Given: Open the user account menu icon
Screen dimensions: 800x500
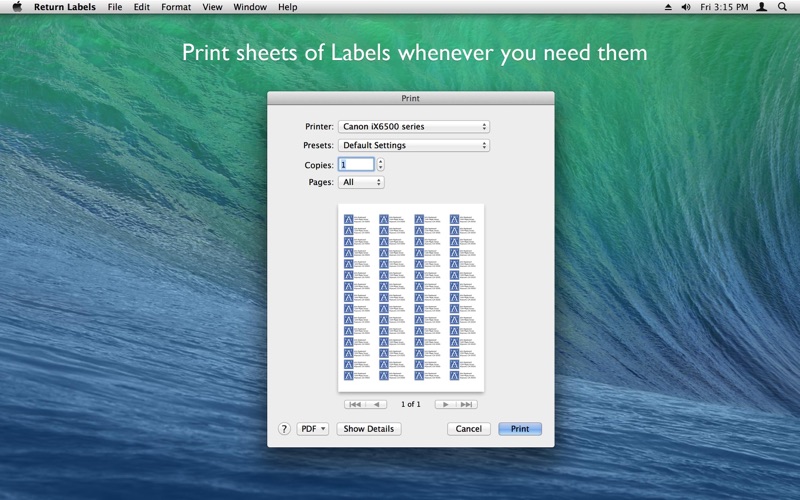Looking at the screenshot, I should point(762,7).
